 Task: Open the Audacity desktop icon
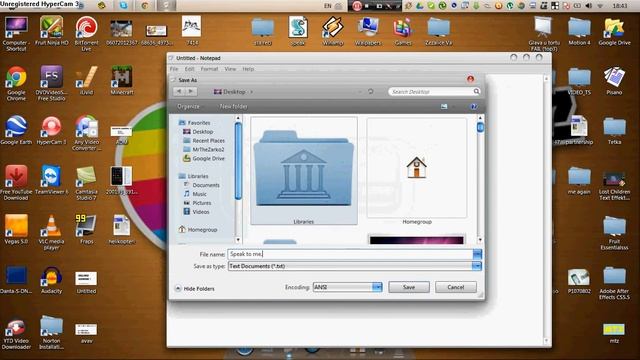click(x=51, y=280)
